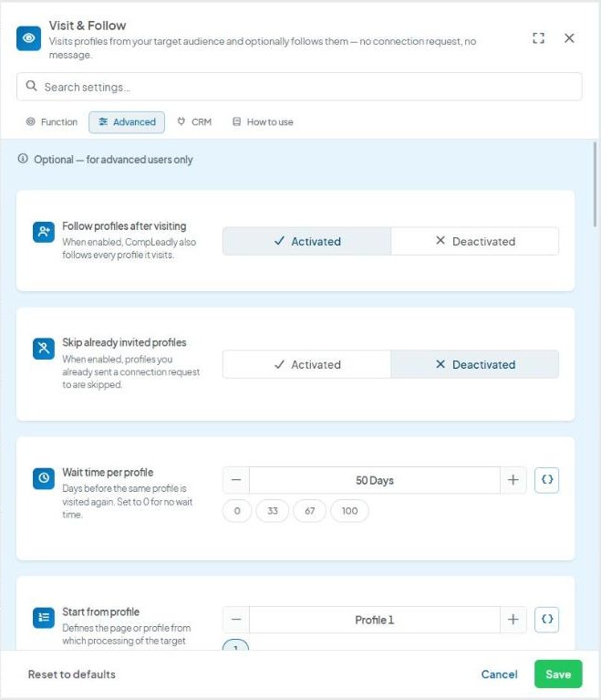This screenshot has height=700, width=601.
Task: Click the search magnifier icon
Action: (x=31, y=86)
